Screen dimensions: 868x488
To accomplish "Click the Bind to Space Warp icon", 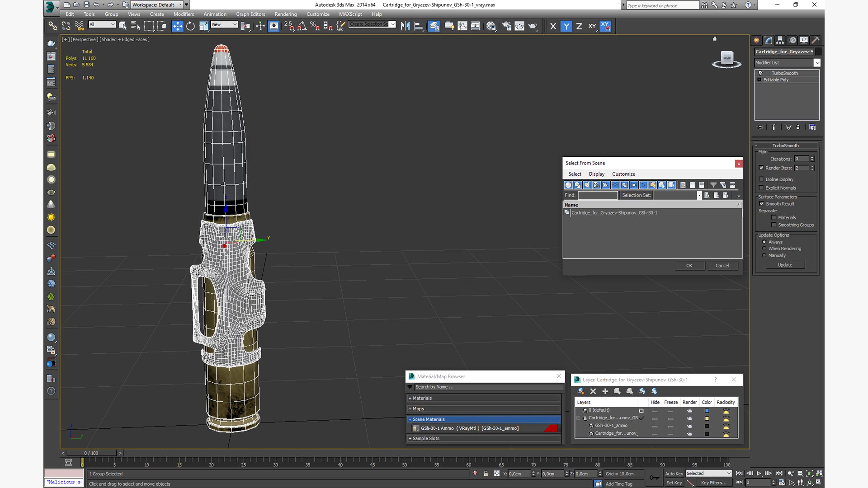I will [x=79, y=26].
